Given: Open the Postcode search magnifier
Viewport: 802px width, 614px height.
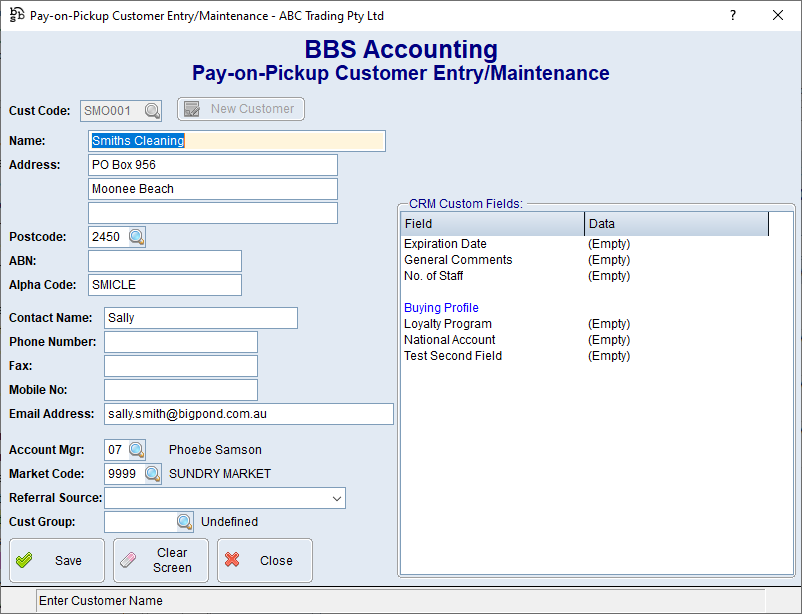Looking at the screenshot, I should point(136,237).
